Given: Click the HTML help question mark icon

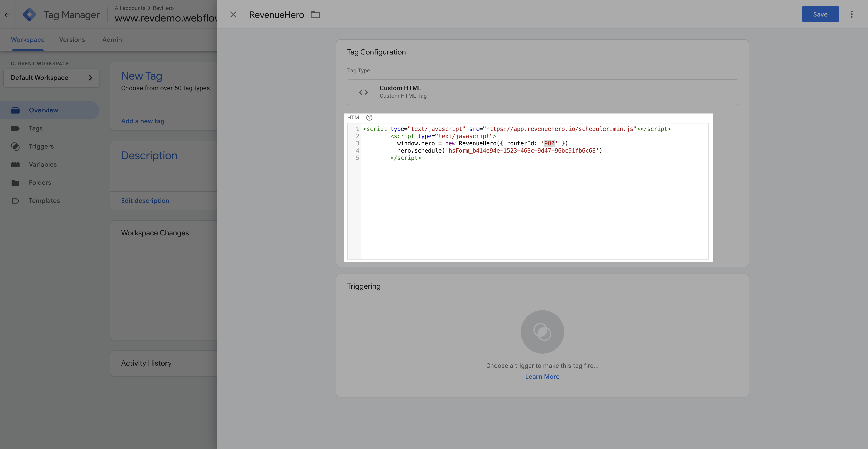Looking at the screenshot, I should click(369, 117).
